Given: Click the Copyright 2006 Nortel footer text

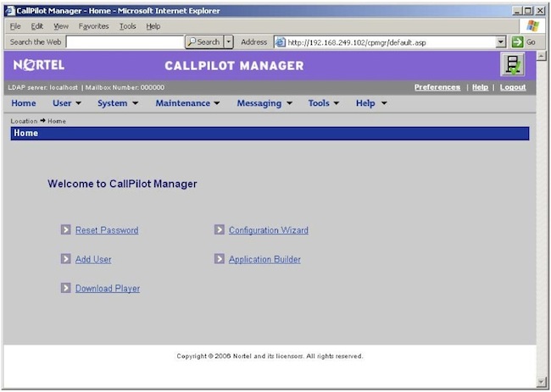Looking at the screenshot, I should tap(270, 356).
